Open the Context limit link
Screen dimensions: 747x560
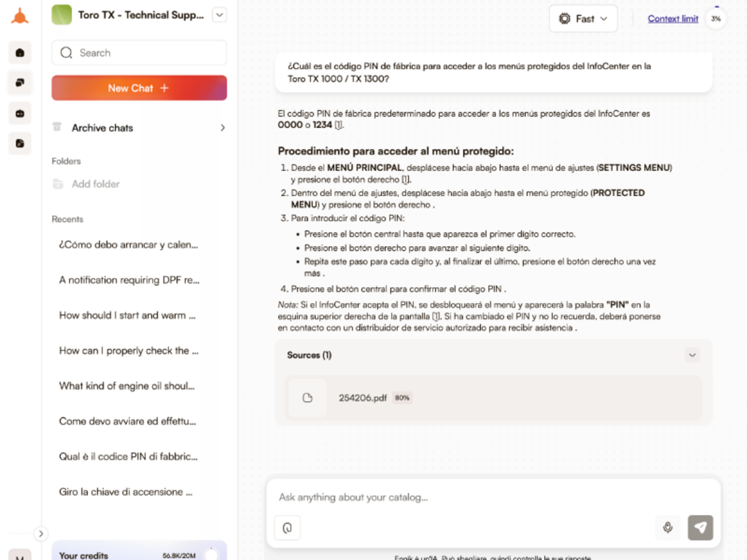pyautogui.click(x=673, y=18)
